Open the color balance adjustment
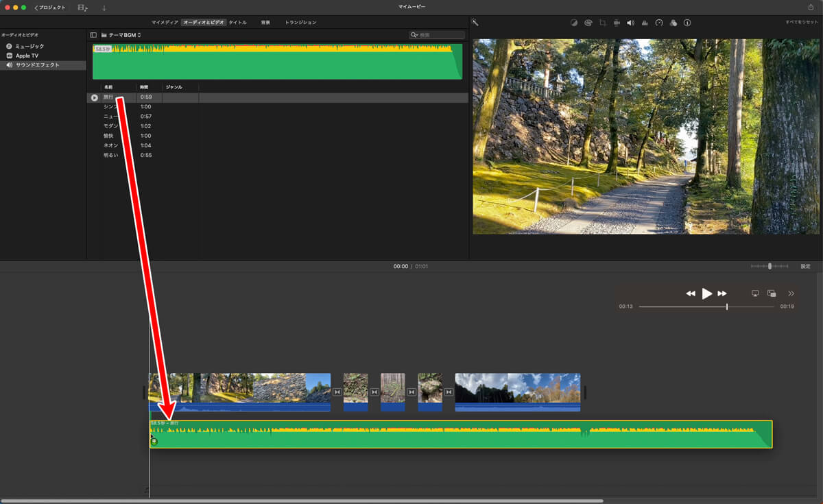Image resolution: width=823 pixels, height=504 pixels. click(574, 23)
